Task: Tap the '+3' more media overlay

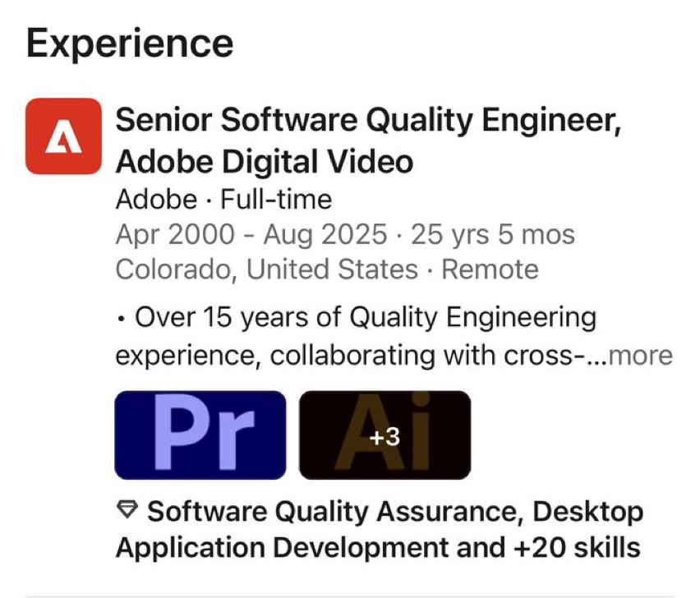Action: click(385, 437)
